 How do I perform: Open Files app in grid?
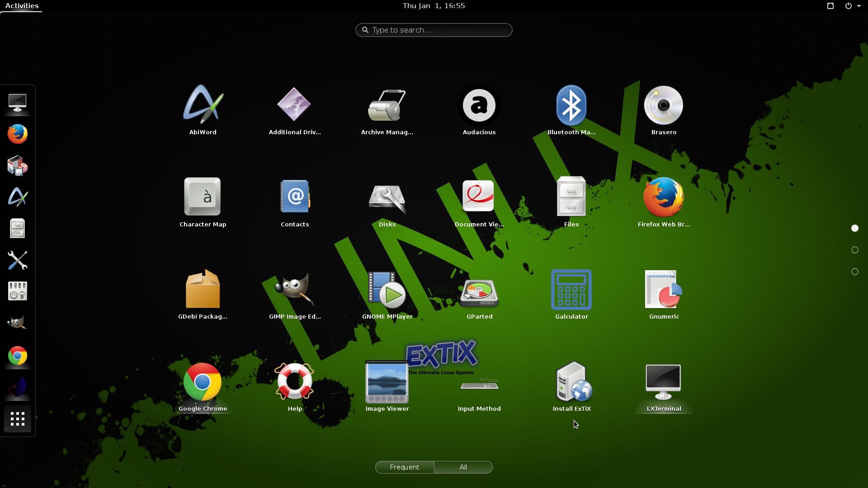tap(571, 203)
